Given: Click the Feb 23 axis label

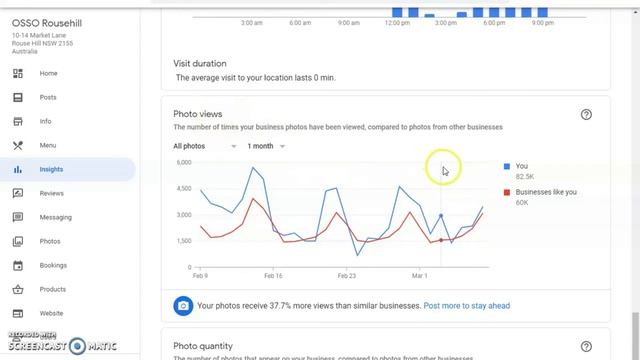Looking at the screenshot, I should coord(347,276).
